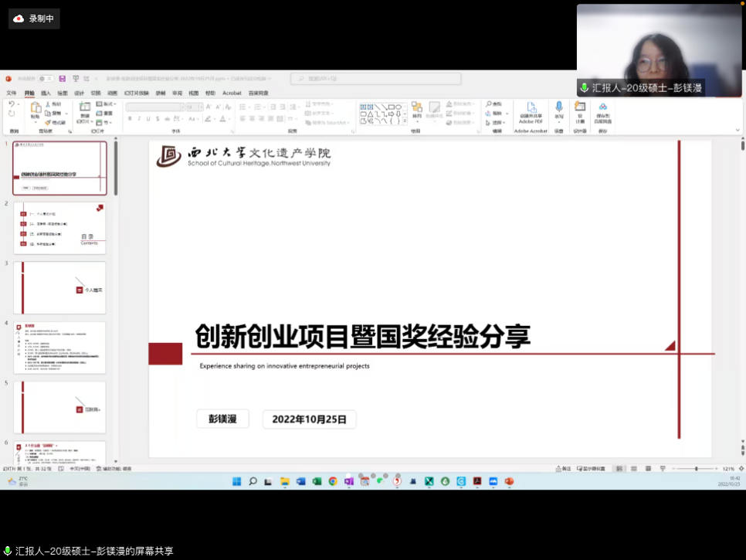The image size is (746, 560).
Task: Expand the Layout dropdown
Action: click(x=107, y=104)
